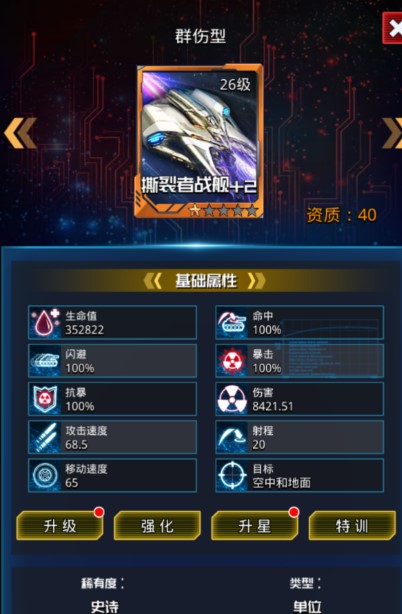Close the unit detail panel
Viewport: 402px width, 614px height.
click(x=393, y=28)
